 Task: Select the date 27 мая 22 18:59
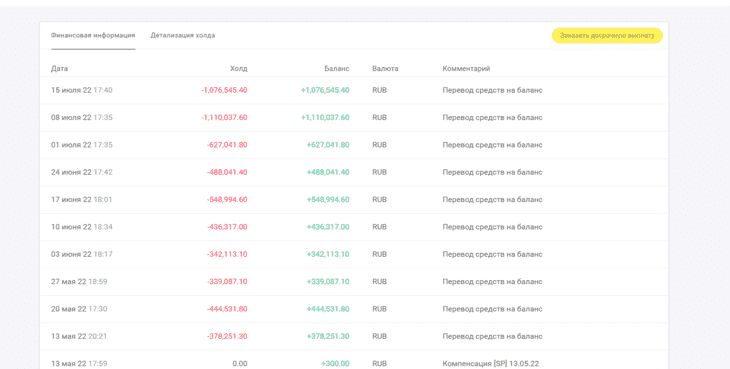[79, 282]
